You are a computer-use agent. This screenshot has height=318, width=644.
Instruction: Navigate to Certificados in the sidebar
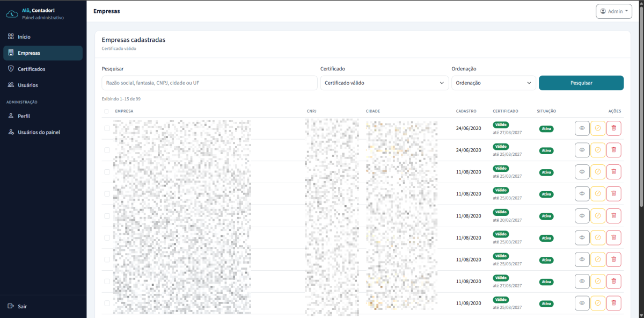[x=43, y=69]
